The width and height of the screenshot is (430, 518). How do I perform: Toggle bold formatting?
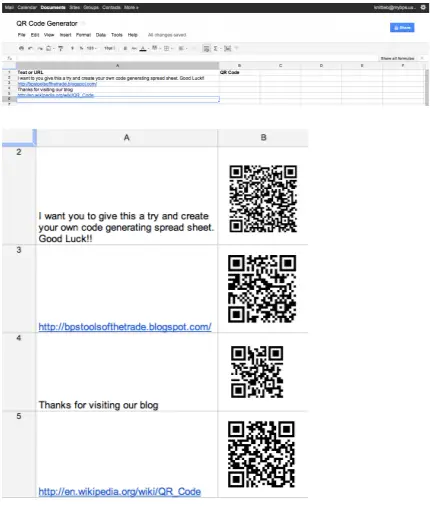tap(125, 48)
